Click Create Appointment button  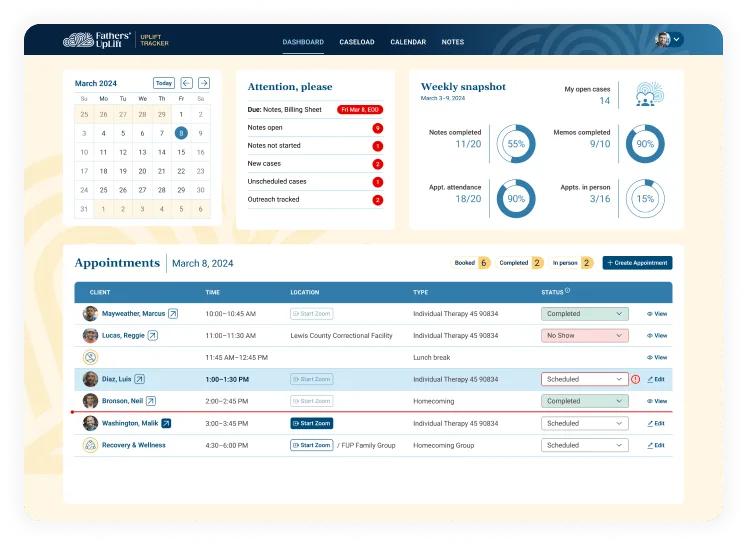click(x=637, y=262)
